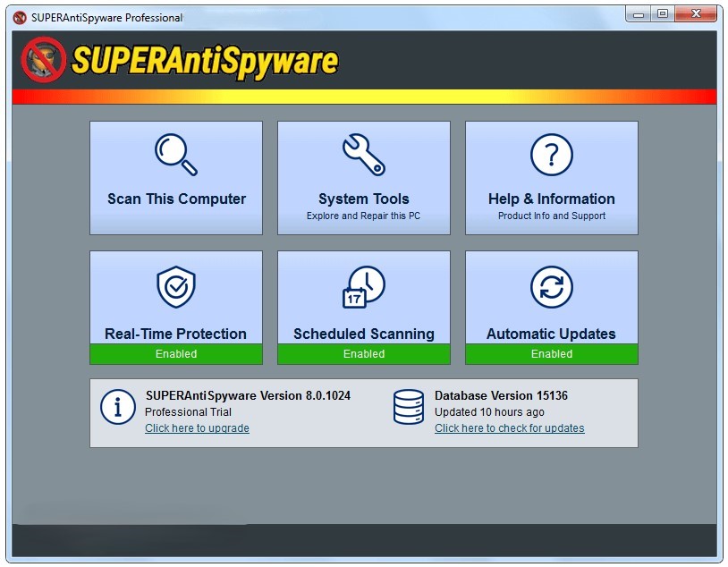The width and height of the screenshot is (728, 567).
Task: Click 'Updated 10 hours ago' text
Action: 489,412
